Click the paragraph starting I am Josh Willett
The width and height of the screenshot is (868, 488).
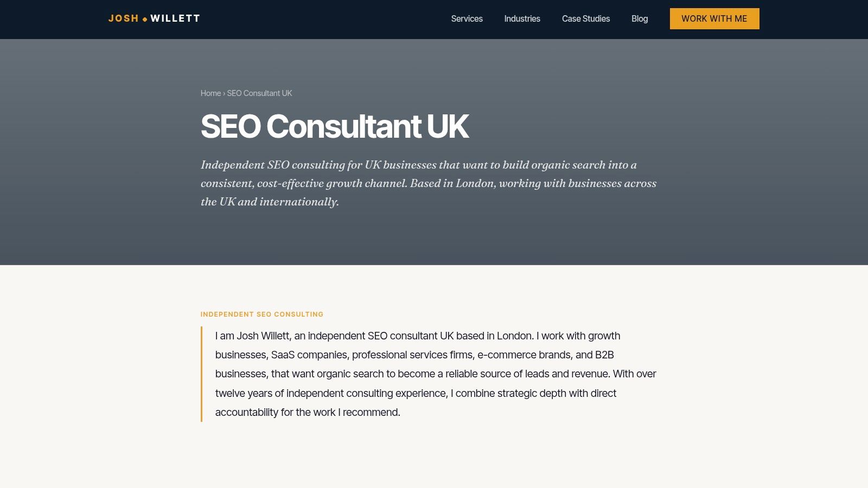coord(436,374)
